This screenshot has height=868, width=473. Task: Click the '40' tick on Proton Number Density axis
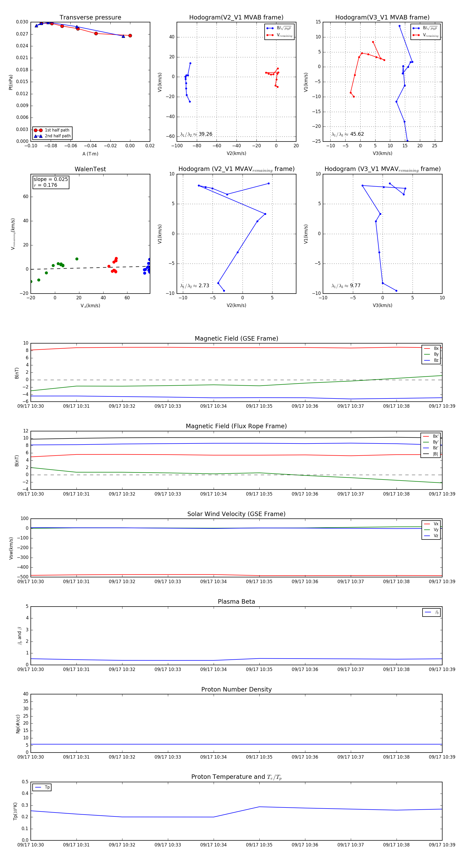click(x=26, y=694)
